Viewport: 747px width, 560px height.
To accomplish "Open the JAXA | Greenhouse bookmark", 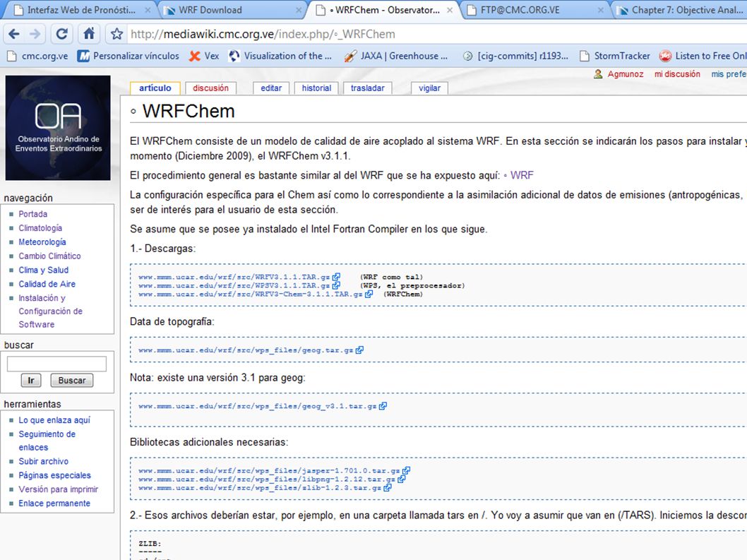I will click(396, 56).
